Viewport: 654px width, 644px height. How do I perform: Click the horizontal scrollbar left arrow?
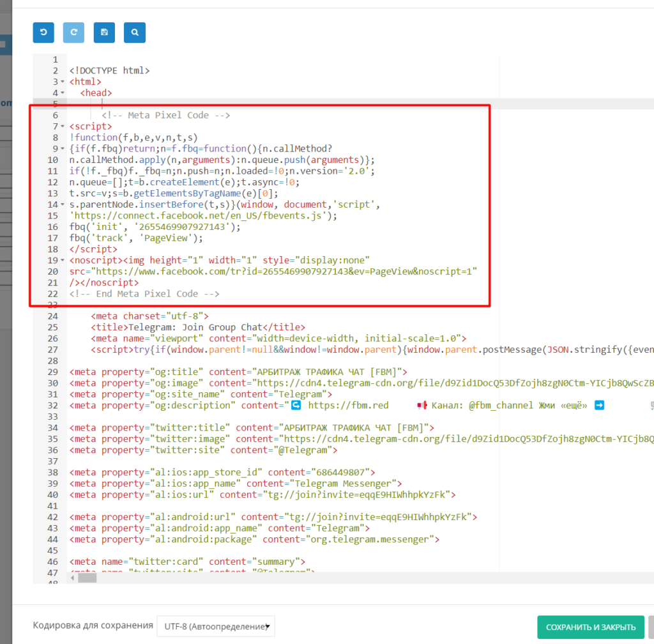point(72,578)
